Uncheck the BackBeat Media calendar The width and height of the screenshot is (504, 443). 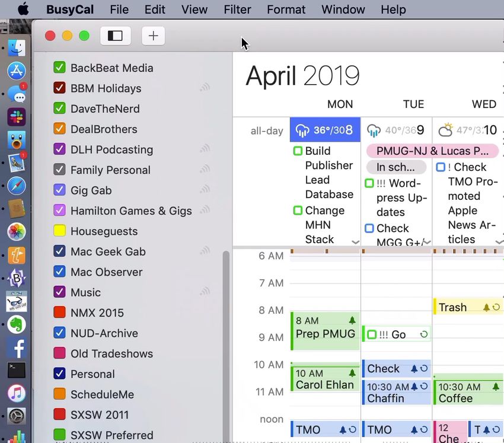coord(59,68)
